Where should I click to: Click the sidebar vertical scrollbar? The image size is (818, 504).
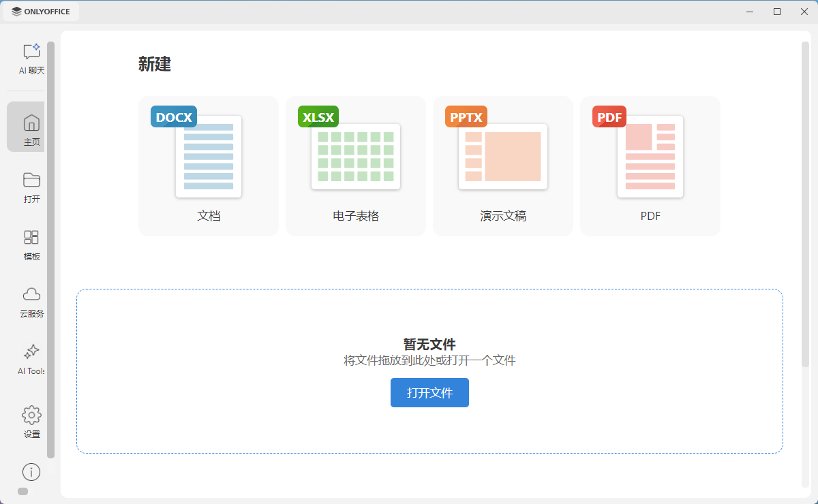[50, 250]
